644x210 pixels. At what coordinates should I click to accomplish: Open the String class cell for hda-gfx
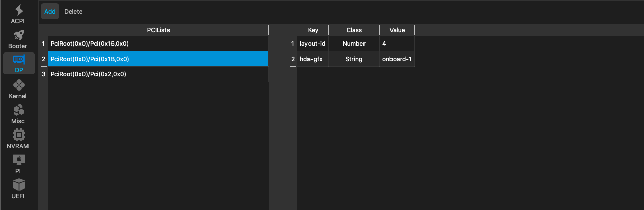point(354,59)
